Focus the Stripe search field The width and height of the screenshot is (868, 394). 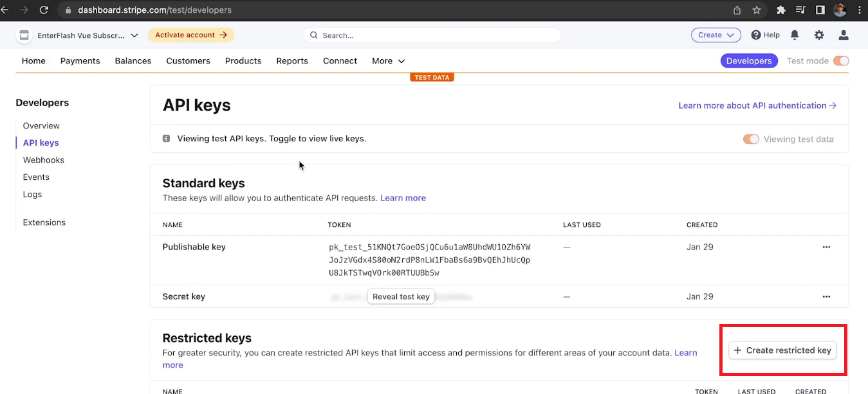[432, 35]
